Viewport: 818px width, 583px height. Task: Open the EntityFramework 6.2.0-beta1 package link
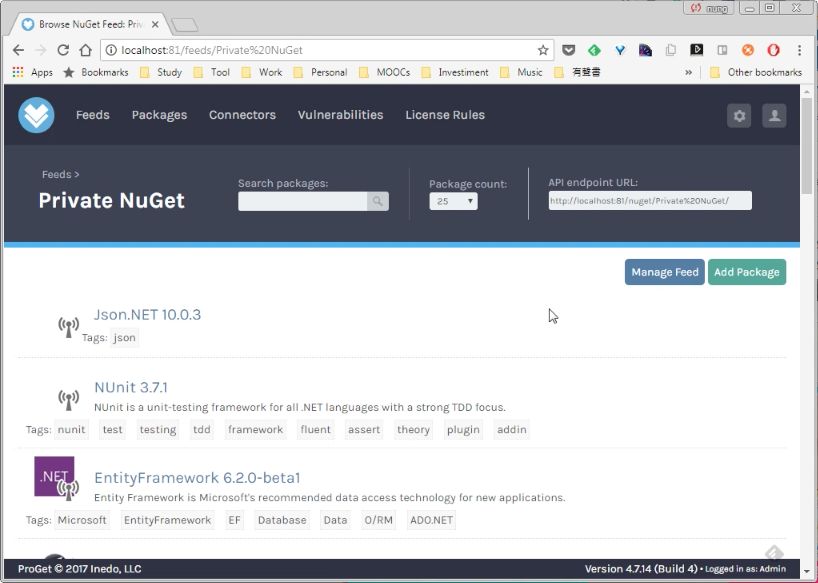click(197, 478)
